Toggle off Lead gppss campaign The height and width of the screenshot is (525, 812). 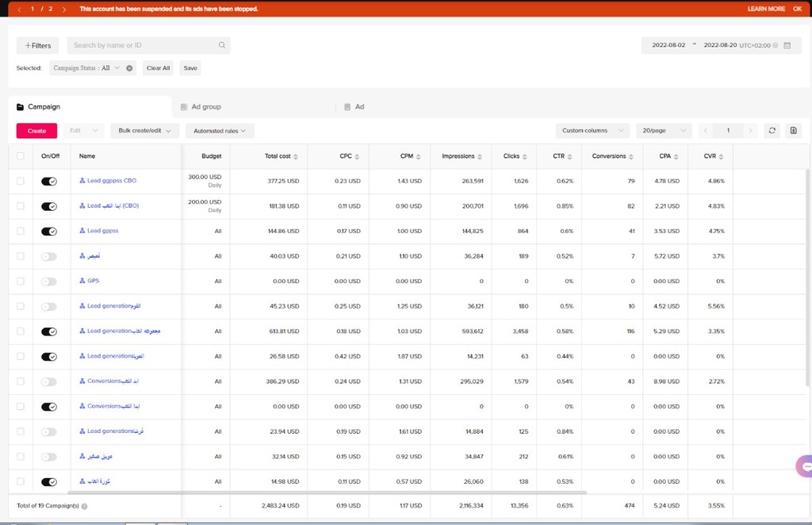49,232
